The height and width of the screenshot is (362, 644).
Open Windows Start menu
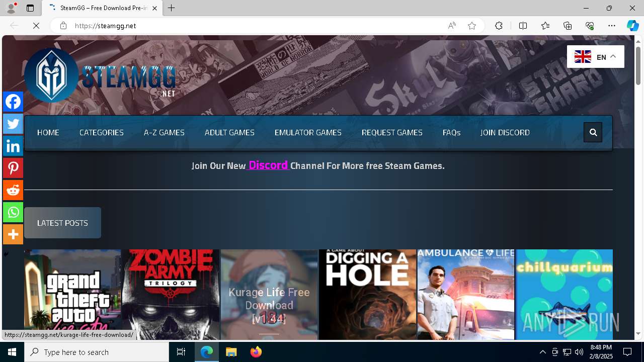[12, 352]
